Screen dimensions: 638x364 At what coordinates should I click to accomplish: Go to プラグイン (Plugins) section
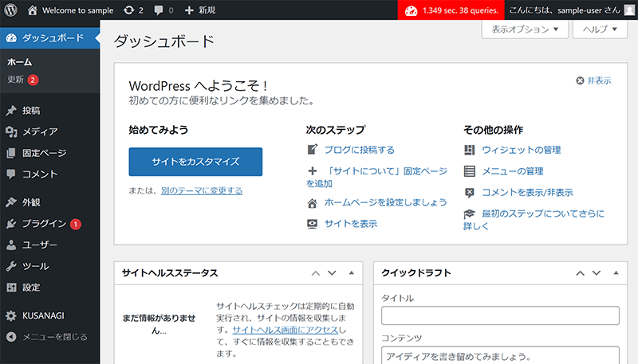click(x=43, y=224)
